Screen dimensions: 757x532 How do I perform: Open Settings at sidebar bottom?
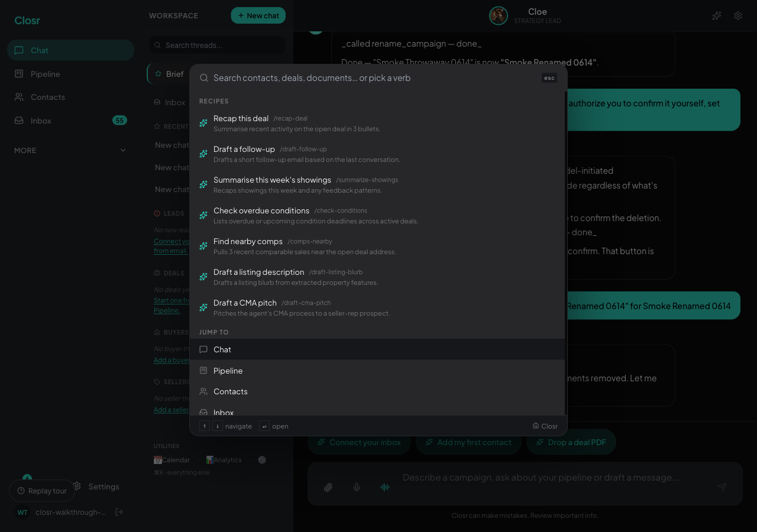[96, 486]
